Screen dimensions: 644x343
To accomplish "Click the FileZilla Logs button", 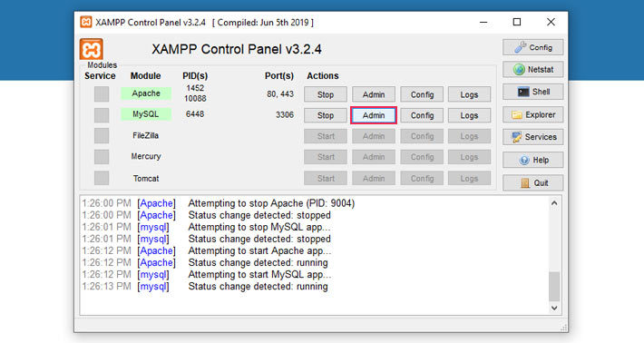I will coord(469,136).
